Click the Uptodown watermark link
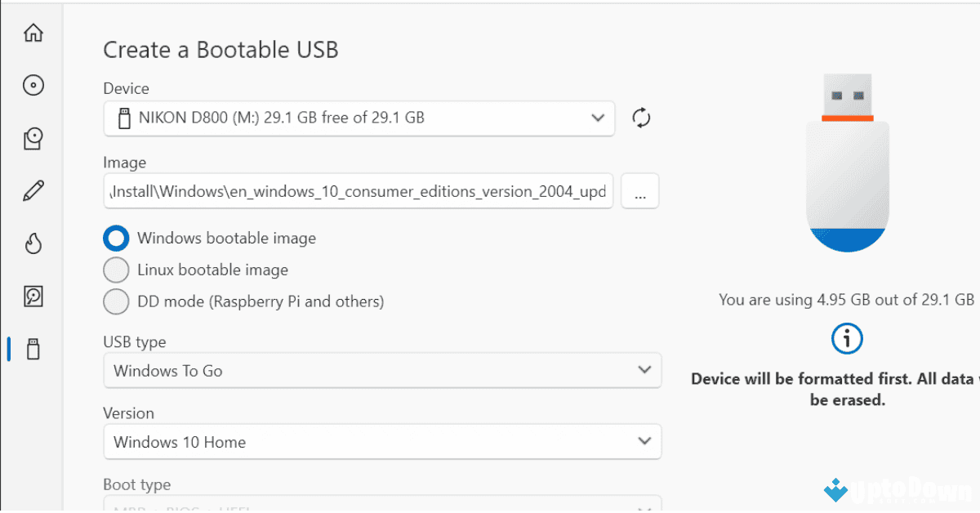The image size is (980, 513). (898, 491)
